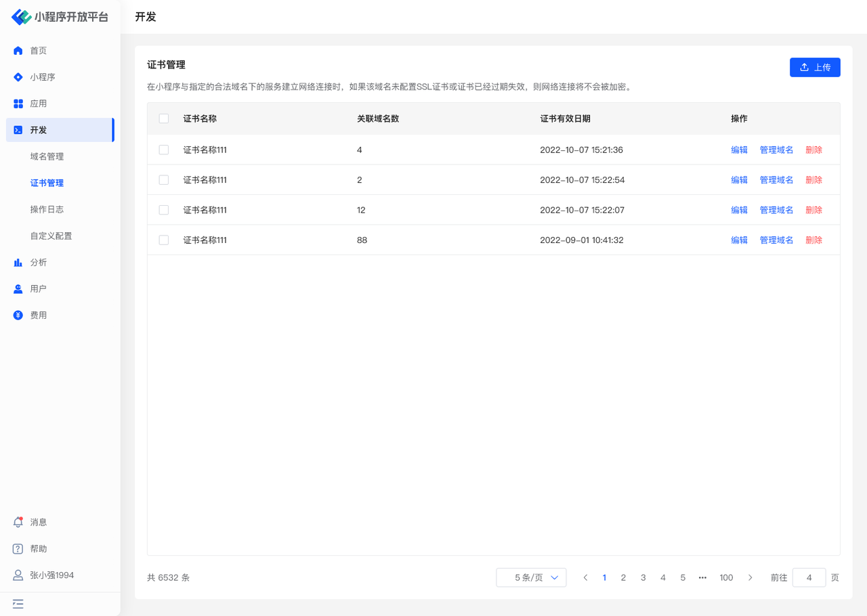Click 删除 for the 12 domains row
The height and width of the screenshot is (616, 867).
[813, 211]
